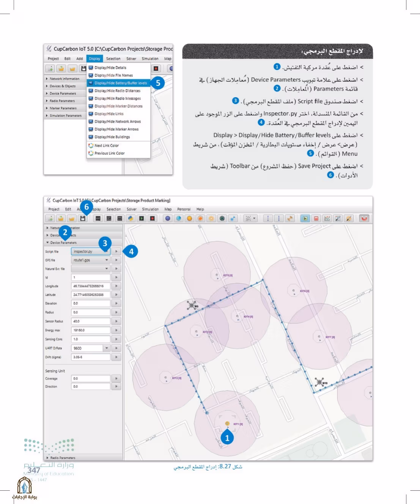This screenshot has height=504, width=420.
Task: Select the M10 drone on the map
Action: [319, 381]
